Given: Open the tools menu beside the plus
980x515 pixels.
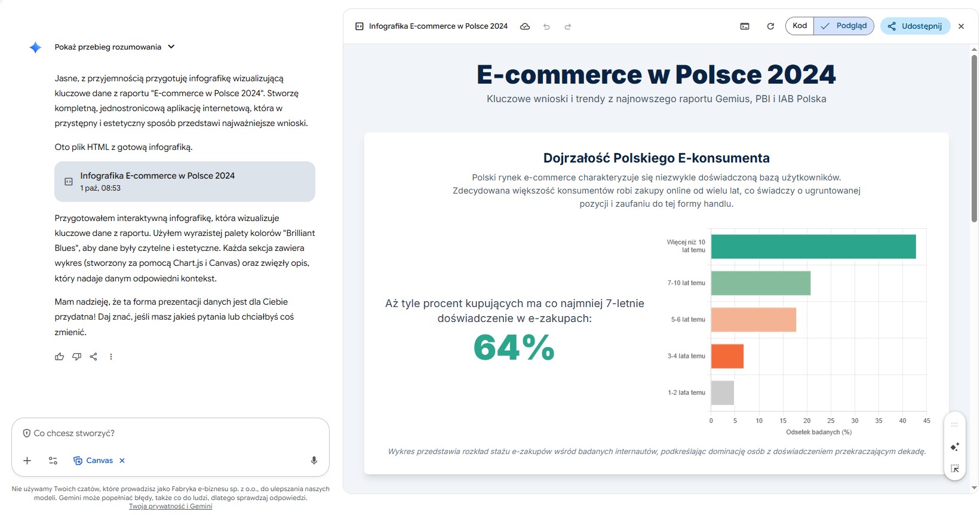Looking at the screenshot, I should [x=53, y=461].
